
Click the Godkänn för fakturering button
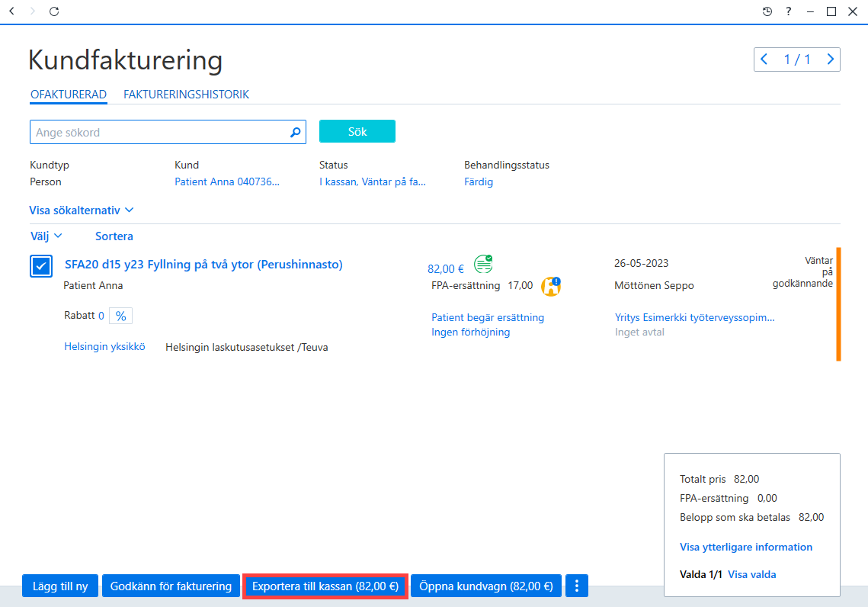coord(171,586)
